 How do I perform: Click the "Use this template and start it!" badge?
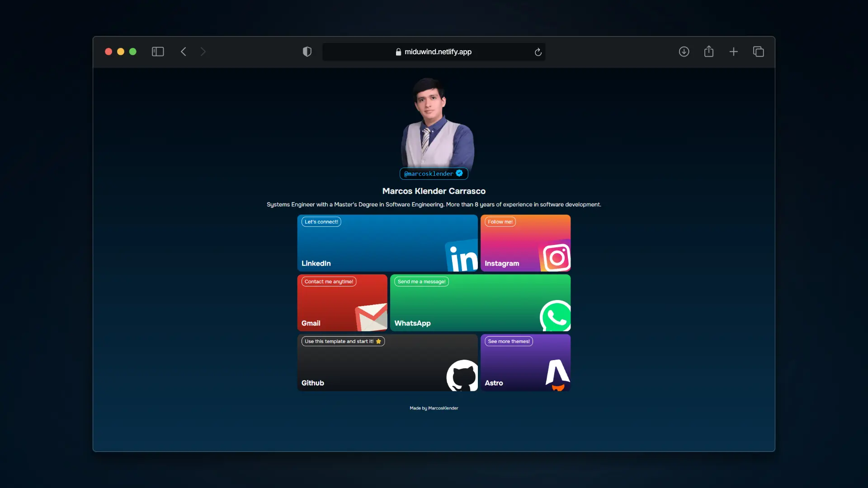[x=343, y=342]
